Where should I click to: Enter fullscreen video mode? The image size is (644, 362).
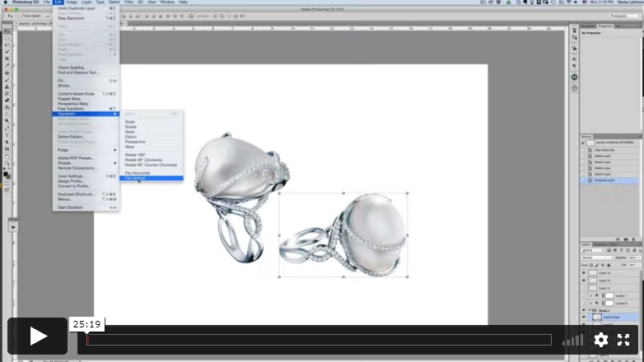tap(623, 340)
